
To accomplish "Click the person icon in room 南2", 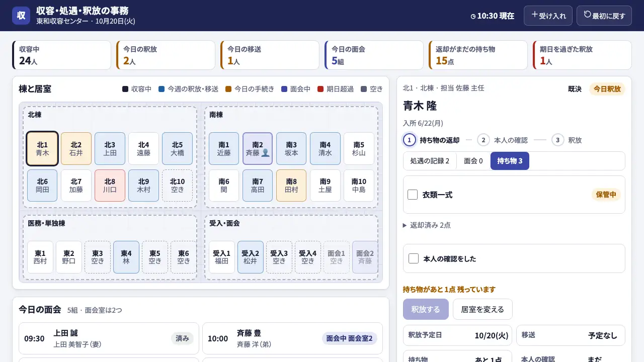I will click(x=266, y=153).
